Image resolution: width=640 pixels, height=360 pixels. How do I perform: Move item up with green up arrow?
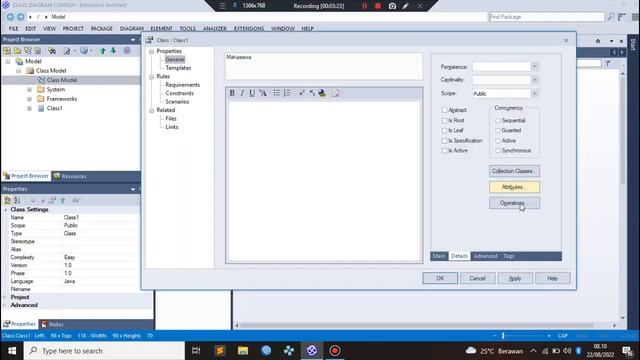click(102, 51)
